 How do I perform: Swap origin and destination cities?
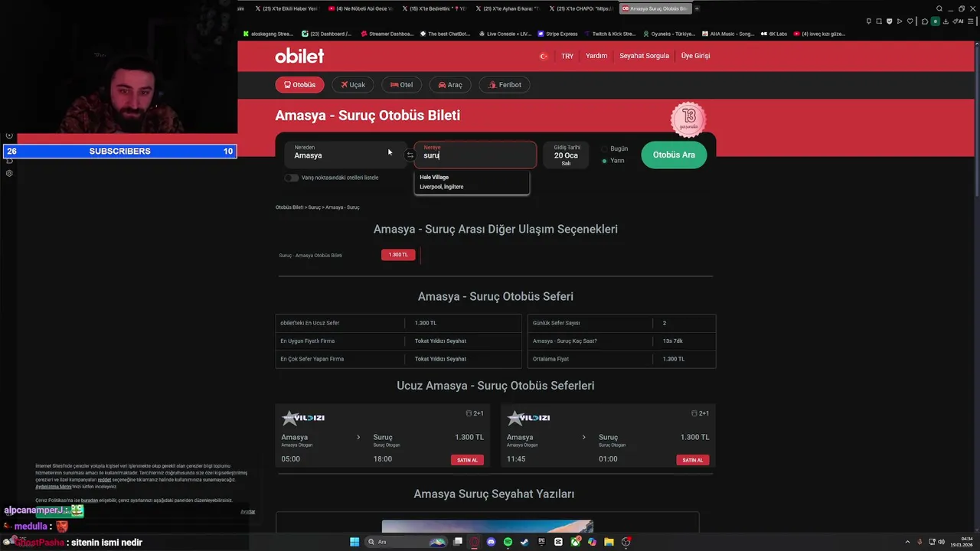[x=410, y=155]
